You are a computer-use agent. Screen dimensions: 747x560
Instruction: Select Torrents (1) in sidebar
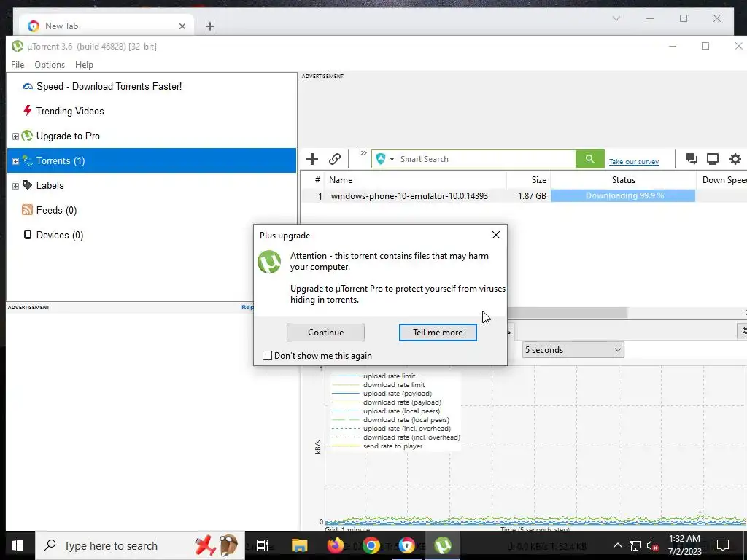pyautogui.click(x=152, y=160)
